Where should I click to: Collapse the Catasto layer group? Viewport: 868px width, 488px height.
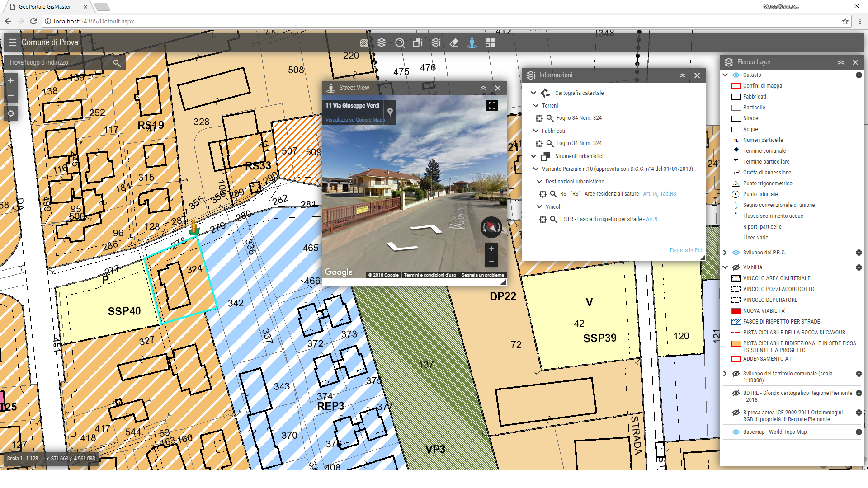pyautogui.click(x=725, y=75)
